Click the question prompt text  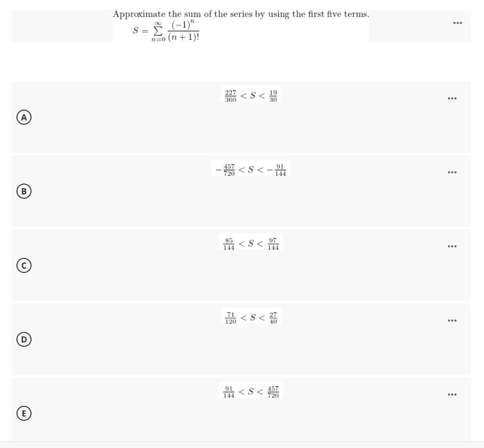pyautogui.click(x=241, y=14)
